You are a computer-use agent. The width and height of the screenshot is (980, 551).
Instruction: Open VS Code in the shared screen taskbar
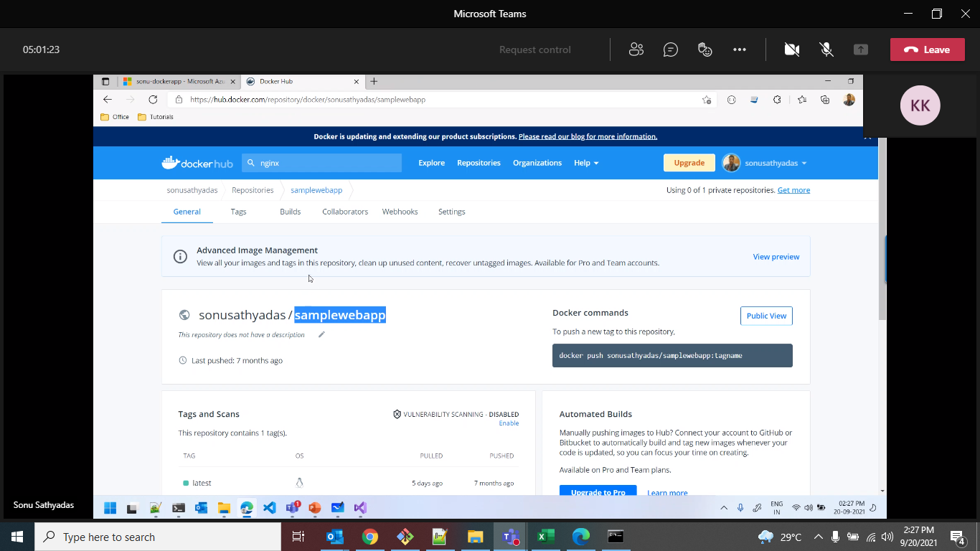(269, 508)
